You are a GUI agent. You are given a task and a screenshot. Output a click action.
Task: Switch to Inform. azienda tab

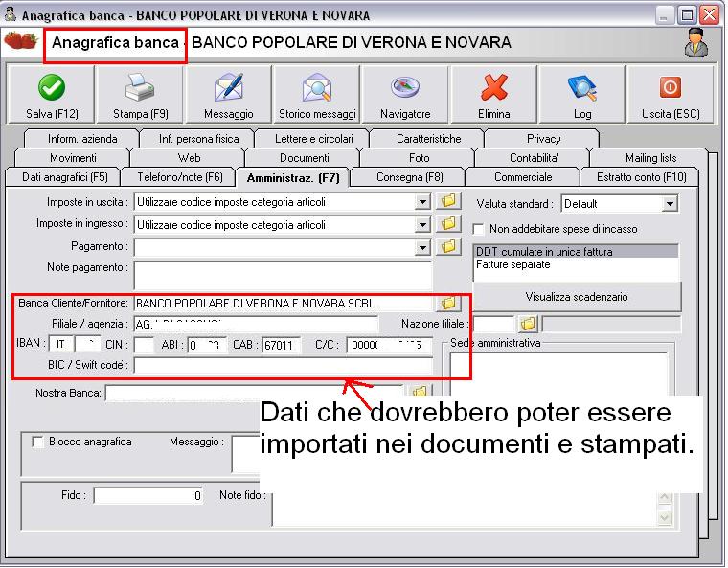click(x=82, y=139)
